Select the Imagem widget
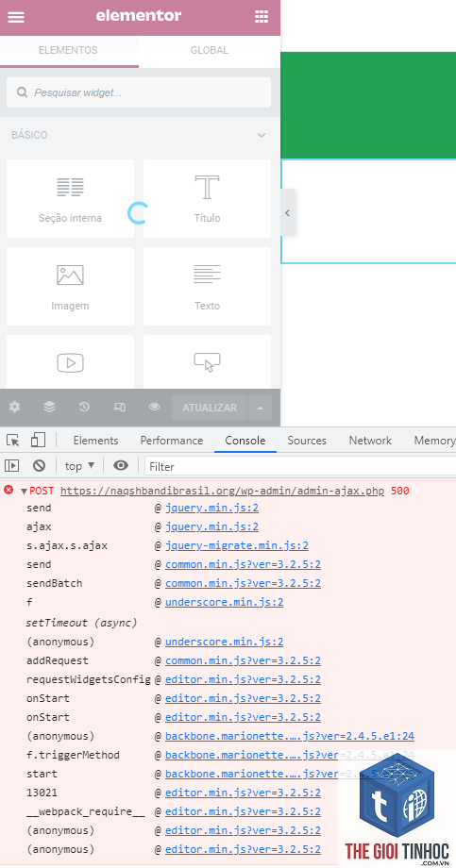The height and width of the screenshot is (868, 456). (x=71, y=286)
